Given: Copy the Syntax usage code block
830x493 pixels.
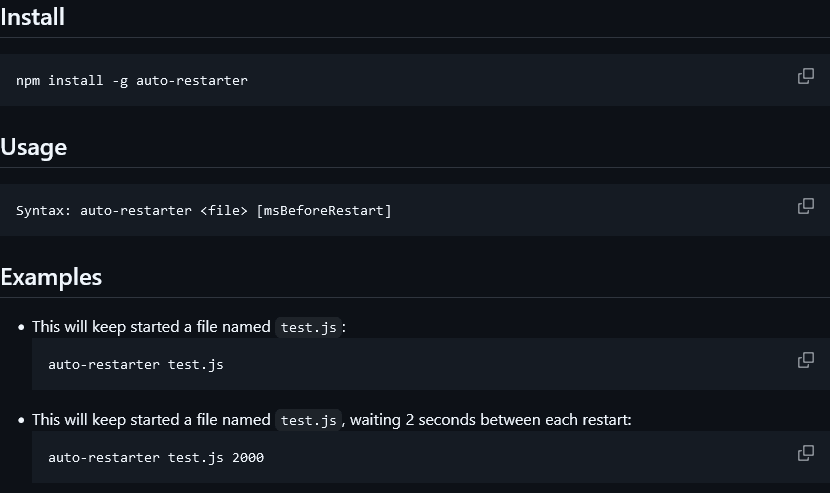Looking at the screenshot, I should [x=806, y=206].
